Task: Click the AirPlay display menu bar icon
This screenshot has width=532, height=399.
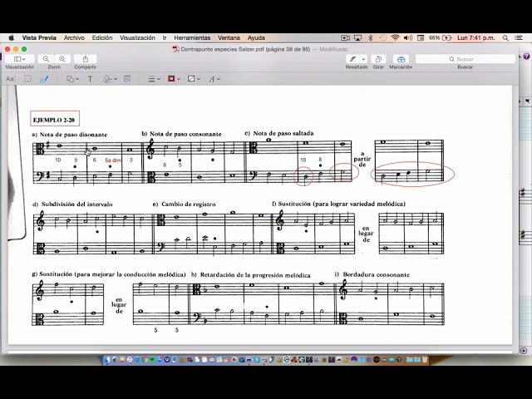Action: pyautogui.click(x=357, y=38)
